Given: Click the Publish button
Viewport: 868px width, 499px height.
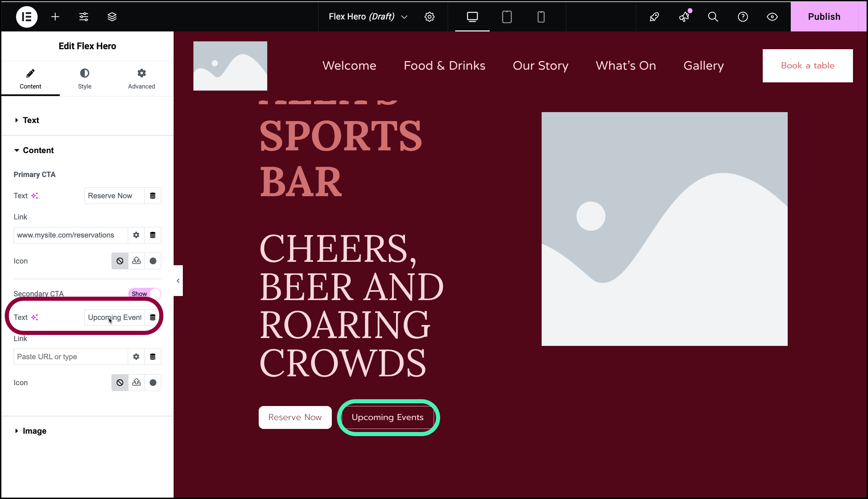Looking at the screenshot, I should pos(824,16).
